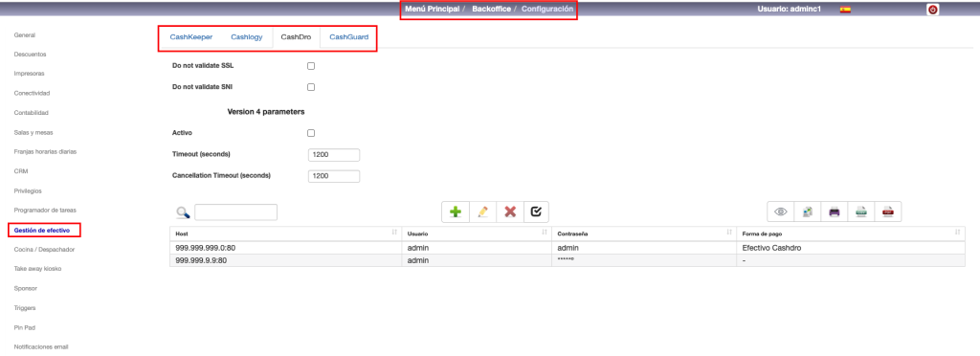Open Impresoras settings section
The image size is (980, 356).
coord(29,73)
